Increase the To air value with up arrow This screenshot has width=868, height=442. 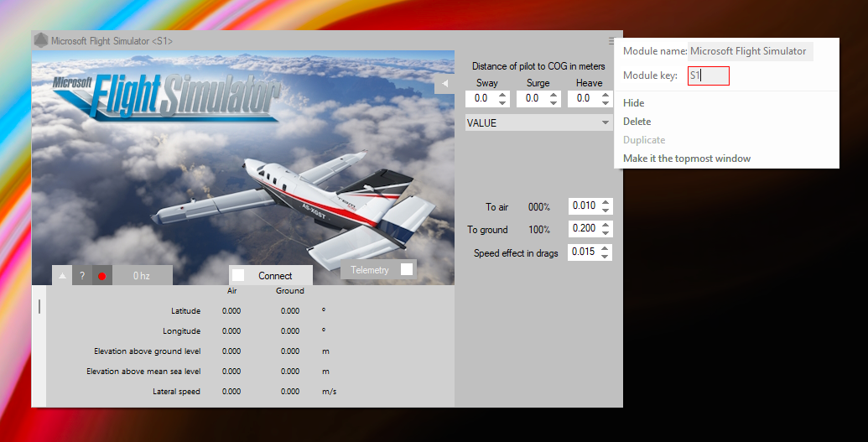click(x=606, y=203)
